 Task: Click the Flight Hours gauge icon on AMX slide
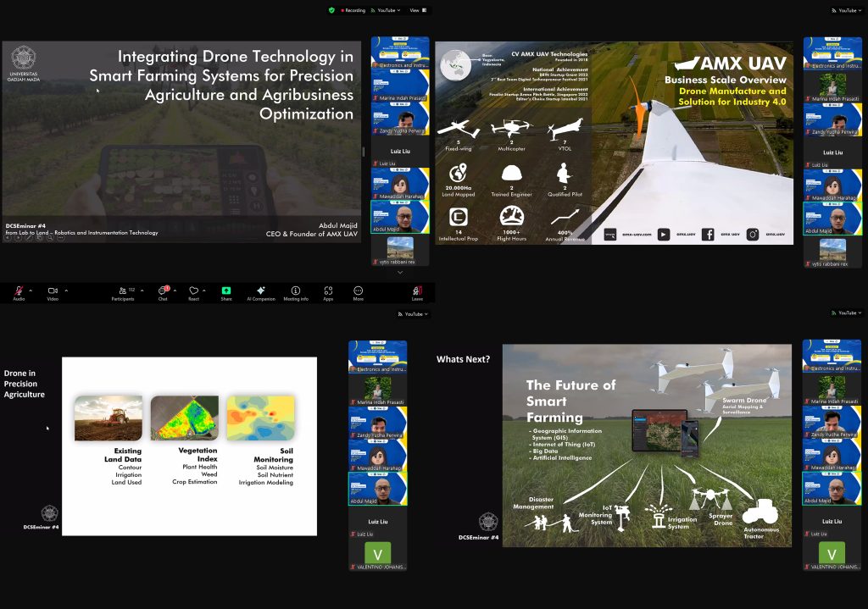pyautogui.click(x=511, y=216)
